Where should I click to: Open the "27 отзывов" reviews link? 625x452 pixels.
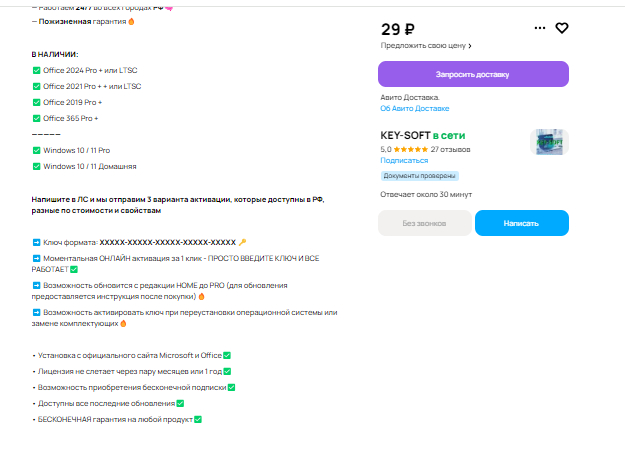tap(450, 149)
